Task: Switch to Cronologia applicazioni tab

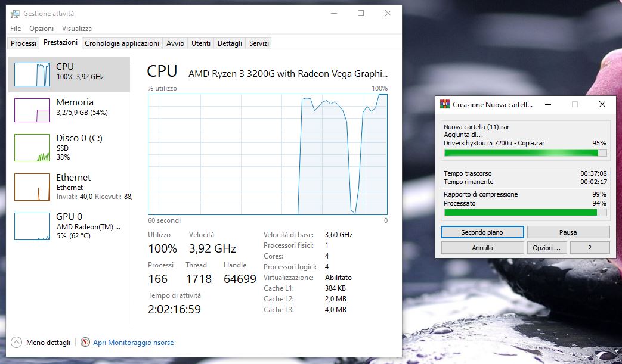Action: click(122, 43)
